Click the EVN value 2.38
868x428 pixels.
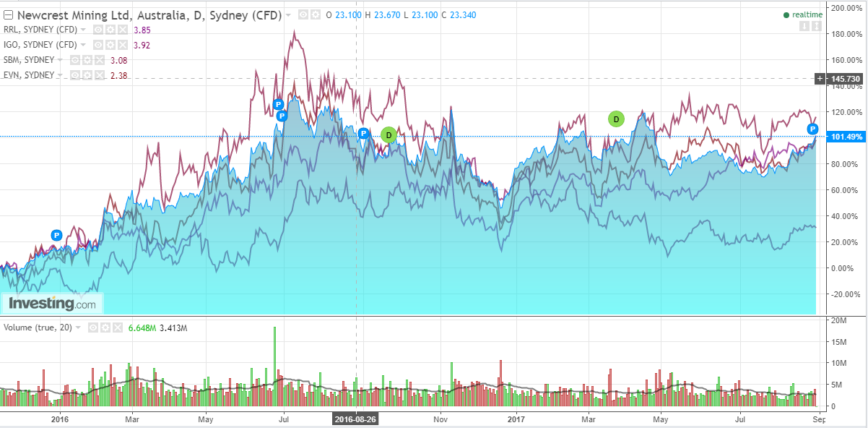tap(119, 75)
